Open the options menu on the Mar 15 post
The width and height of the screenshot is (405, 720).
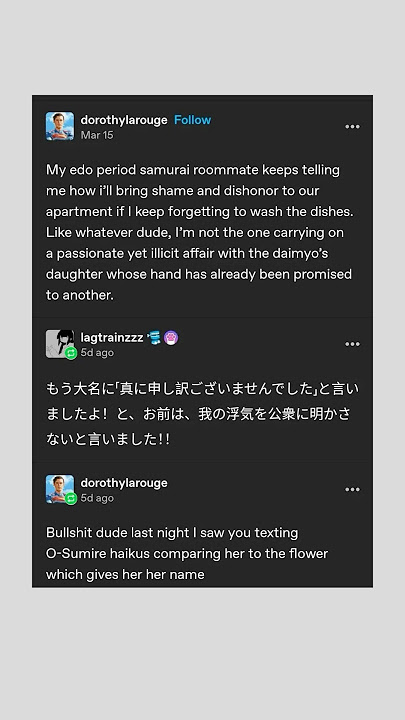pos(352,127)
